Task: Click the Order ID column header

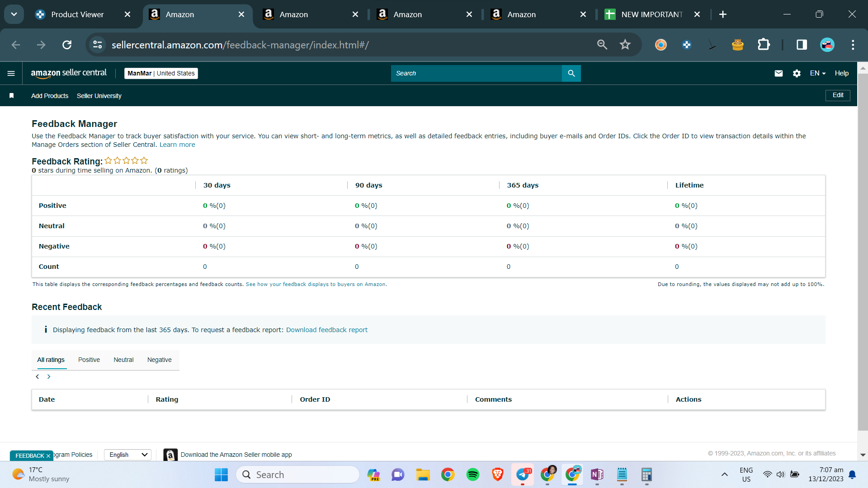Action: (x=315, y=399)
